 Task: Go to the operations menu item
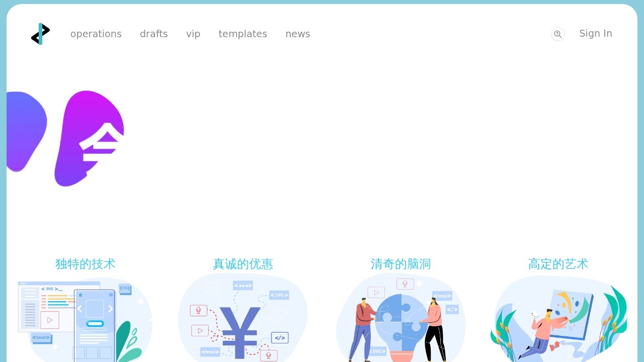96,34
